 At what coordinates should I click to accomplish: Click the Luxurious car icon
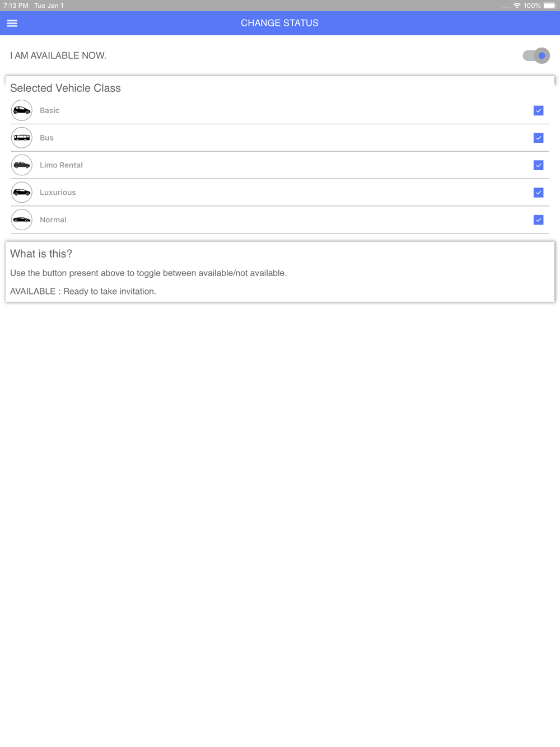(22, 193)
